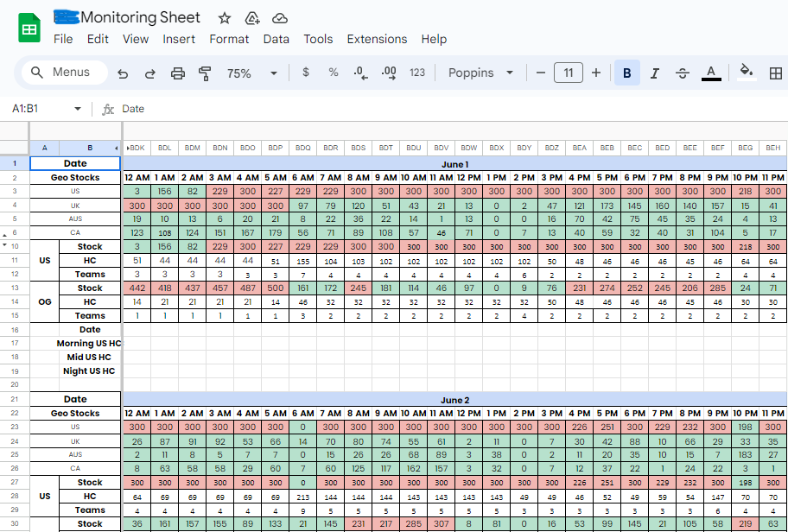Select Geo Stocks cell in row 2
This screenshot has width=788, height=532.
[75, 177]
